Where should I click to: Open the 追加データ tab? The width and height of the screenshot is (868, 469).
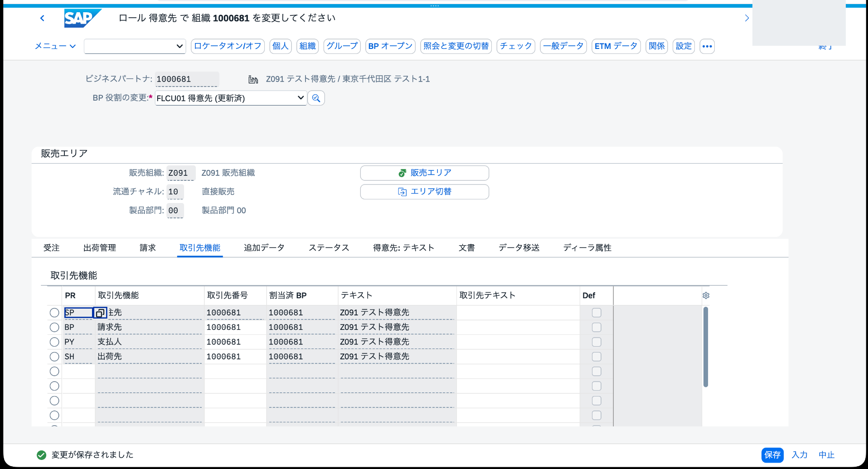coord(264,248)
